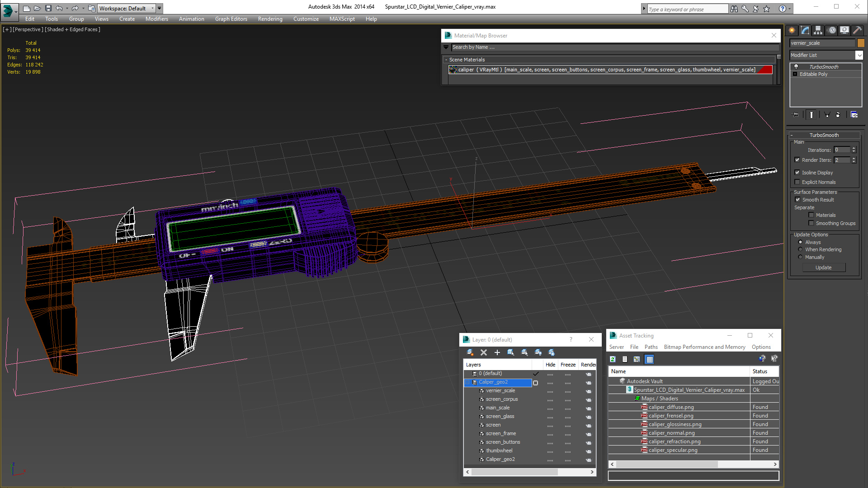This screenshot has height=488, width=868.
Task: Click Layer dialog horizontal scrollbar
Action: pyautogui.click(x=530, y=472)
